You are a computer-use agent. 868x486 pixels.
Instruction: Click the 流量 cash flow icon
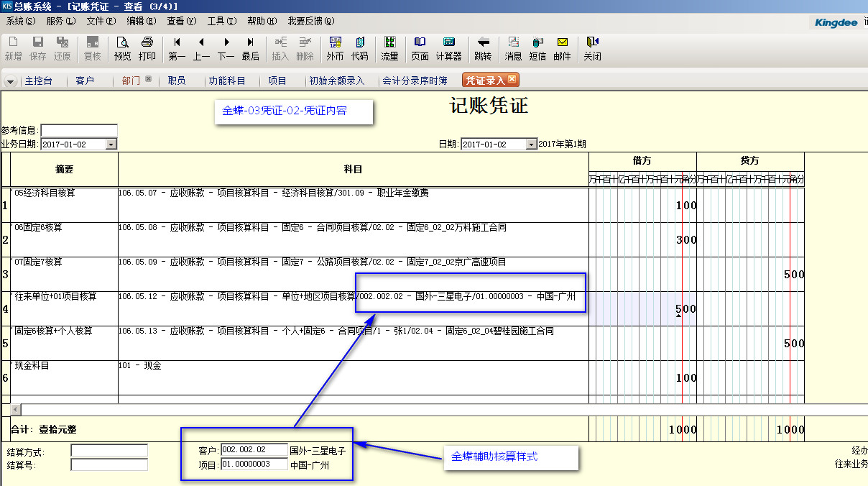[389, 47]
